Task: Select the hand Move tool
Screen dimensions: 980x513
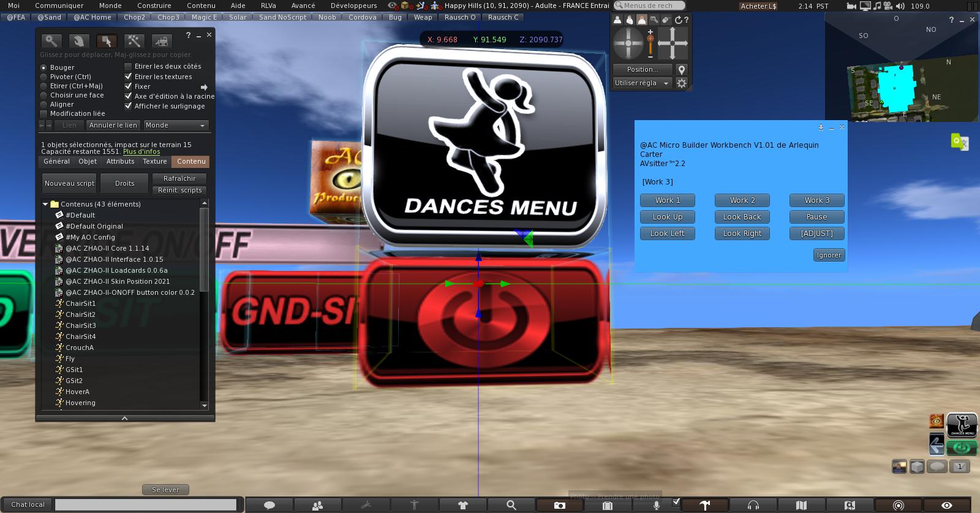Action: tap(78, 41)
